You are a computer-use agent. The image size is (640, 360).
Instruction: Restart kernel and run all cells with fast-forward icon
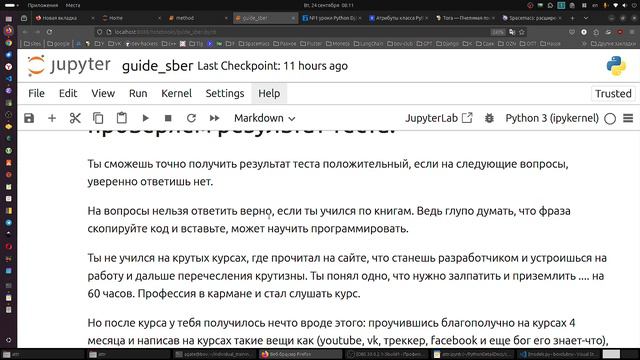point(214,118)
